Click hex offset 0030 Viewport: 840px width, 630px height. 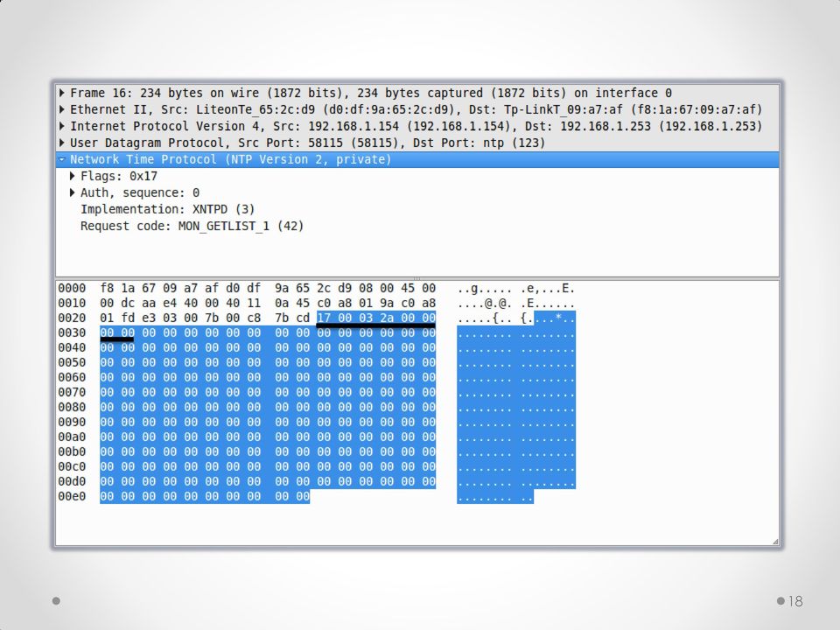click(72, 332)
